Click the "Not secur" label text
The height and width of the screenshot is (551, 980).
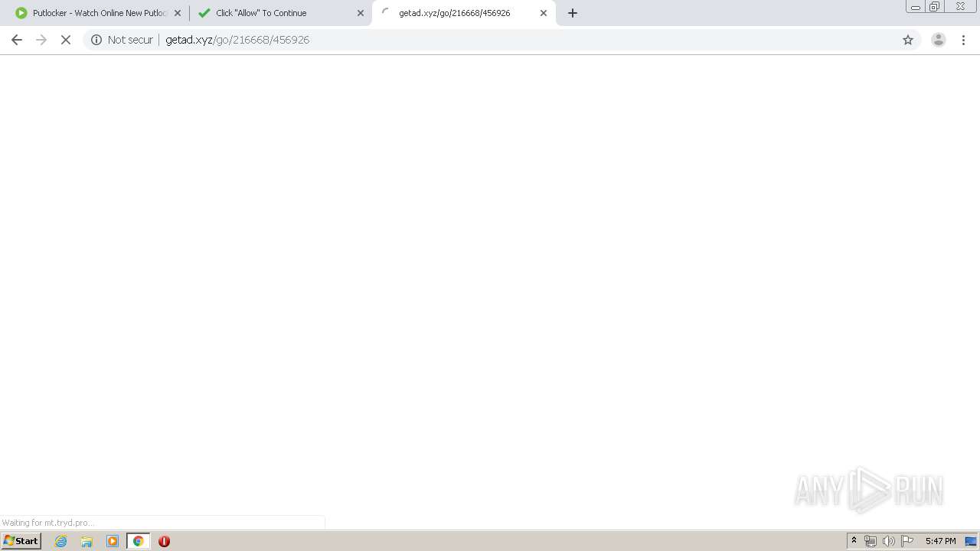(130, 40)
